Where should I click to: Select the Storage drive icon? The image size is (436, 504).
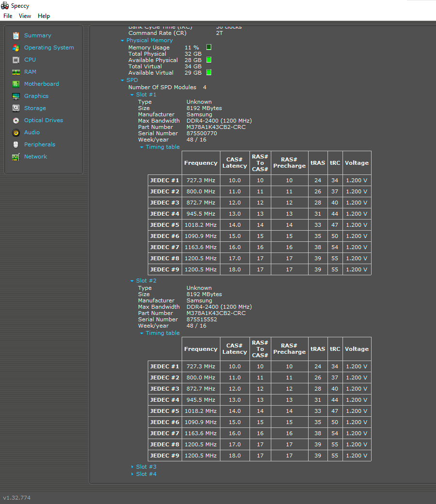click(x=16, y=108)
